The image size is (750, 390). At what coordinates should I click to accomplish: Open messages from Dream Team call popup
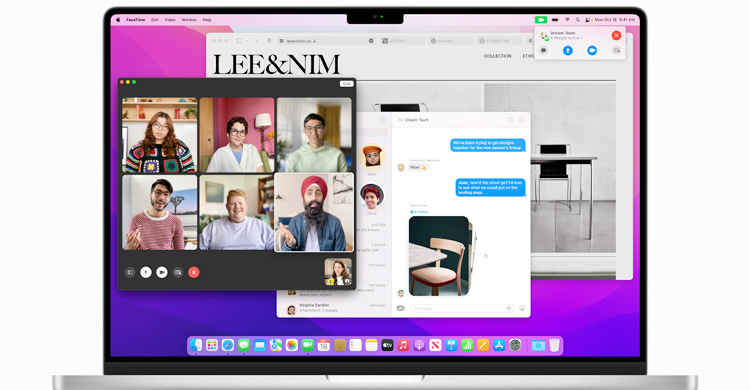tap(543, 50)
